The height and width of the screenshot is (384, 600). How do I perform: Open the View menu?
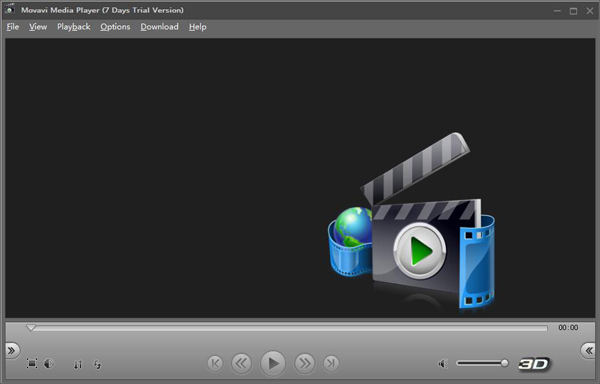click(38, 27)
